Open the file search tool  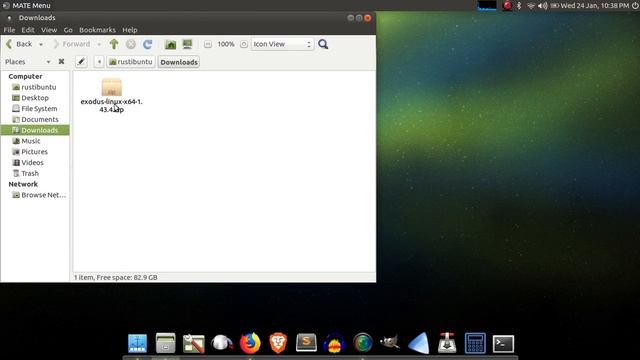323,44
